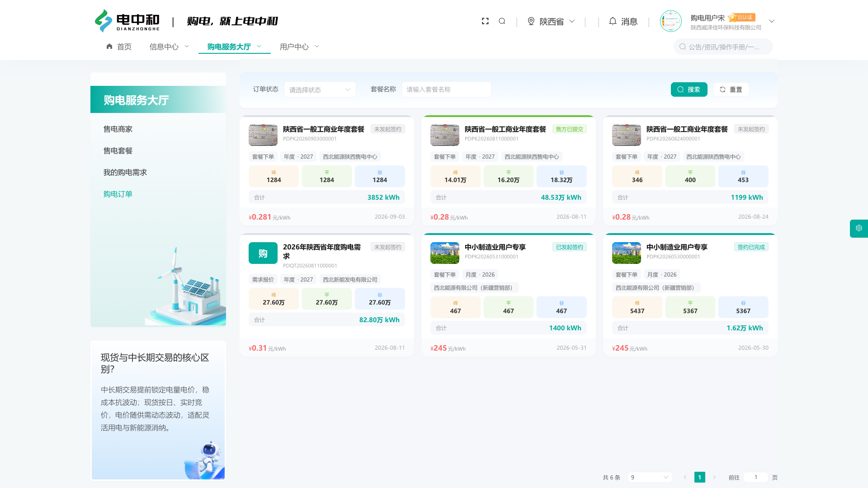
Task: Select 我的购电需求 in the sidebar
Action: pyautogui.click(x=125, y=173)
